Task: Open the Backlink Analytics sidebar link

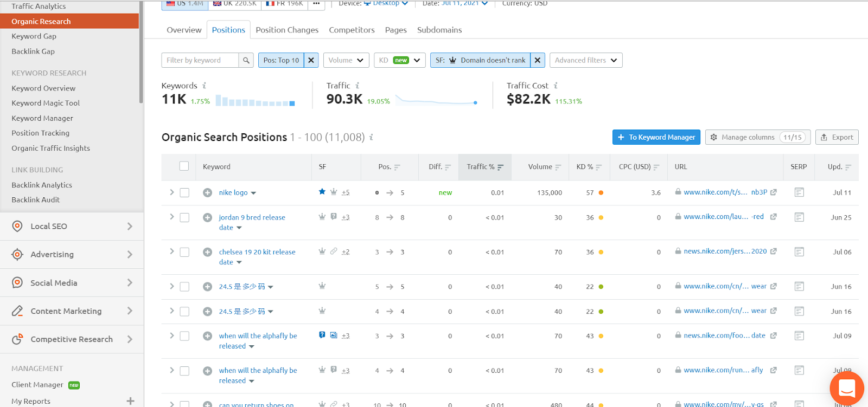Action: point(42,185)
